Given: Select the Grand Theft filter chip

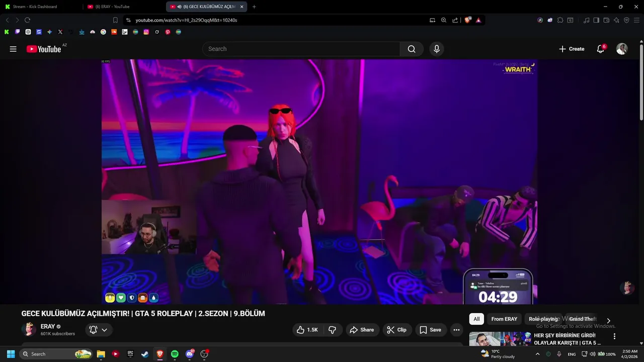Looking at the screenshot, I should tap(583, 319).
